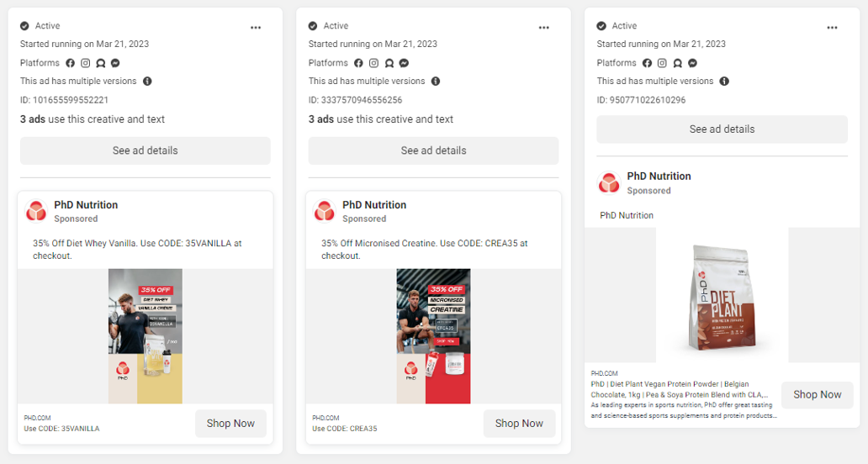Open PhD Nutrition page name on Vanilla ad
Screen dimensions: 868x464
click(86, 204)
